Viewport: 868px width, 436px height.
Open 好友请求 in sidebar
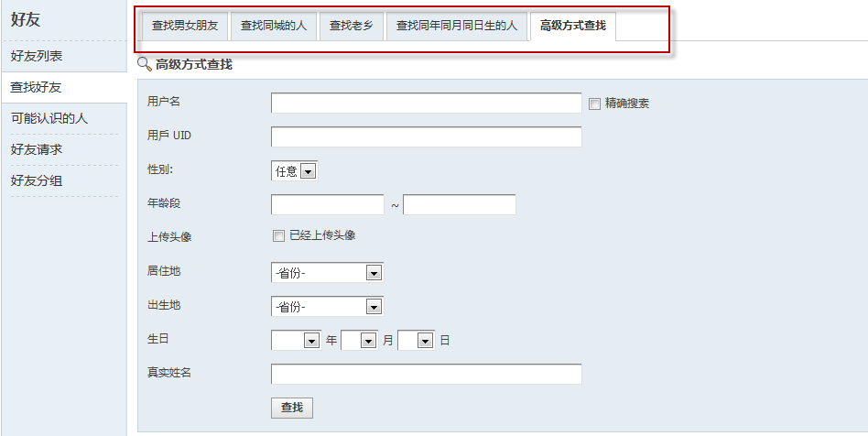point(37,149)
